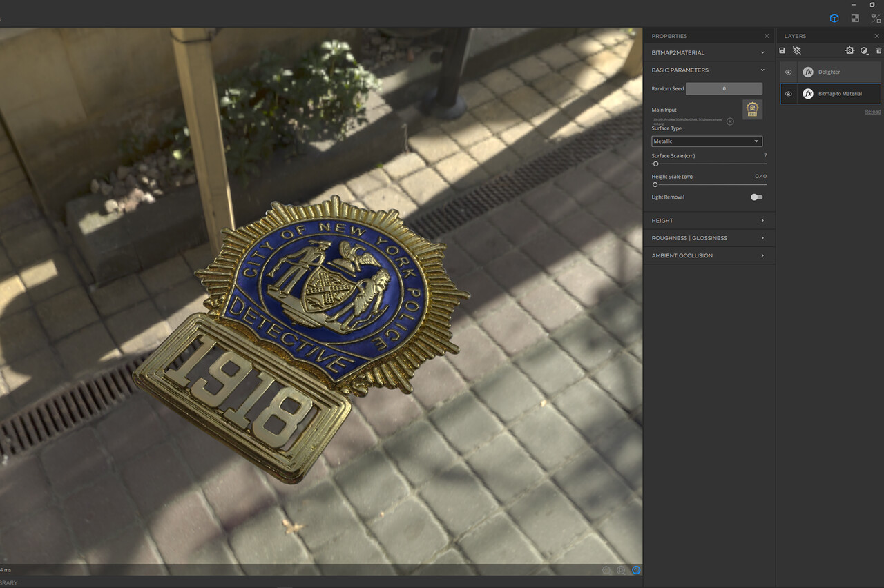The height and width of the screenshot is (588, 884).
Task: Click the leftmost viewport icon in bottom bar
Action: pos(606,570)
